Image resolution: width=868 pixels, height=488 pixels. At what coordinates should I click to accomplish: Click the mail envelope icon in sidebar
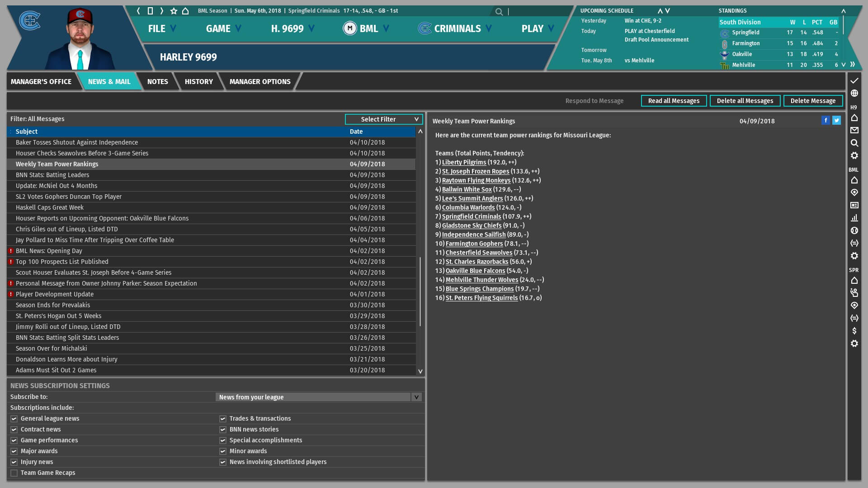click(x=854, y=130)
